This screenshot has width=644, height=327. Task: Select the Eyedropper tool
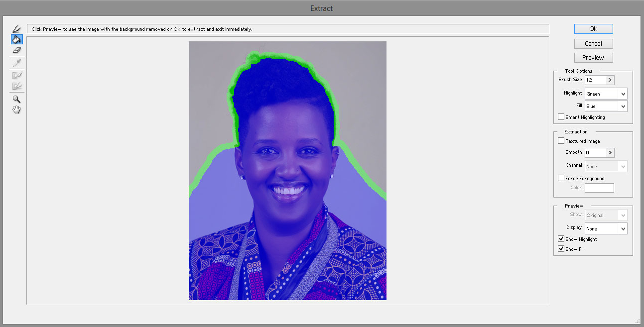[x=16, y=63]
